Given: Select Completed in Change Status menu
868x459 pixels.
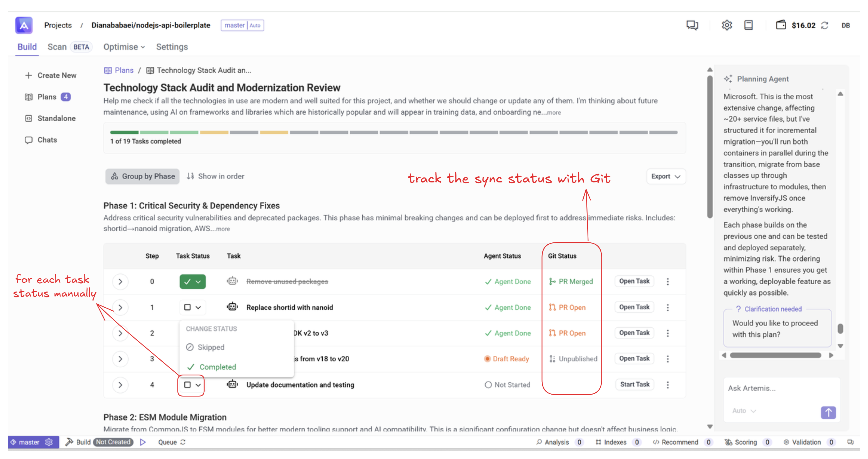Looking at the screenshot, I should pos(217,367).
